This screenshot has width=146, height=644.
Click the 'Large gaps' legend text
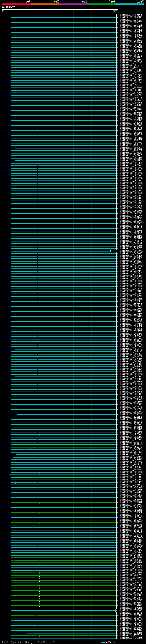pos(10,642)
